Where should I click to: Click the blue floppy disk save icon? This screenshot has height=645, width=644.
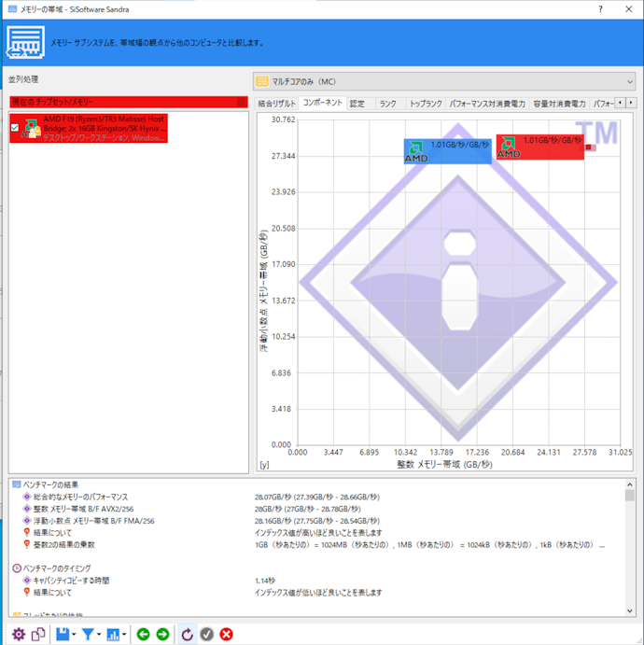pyautogui.click(x=63, y=635)
